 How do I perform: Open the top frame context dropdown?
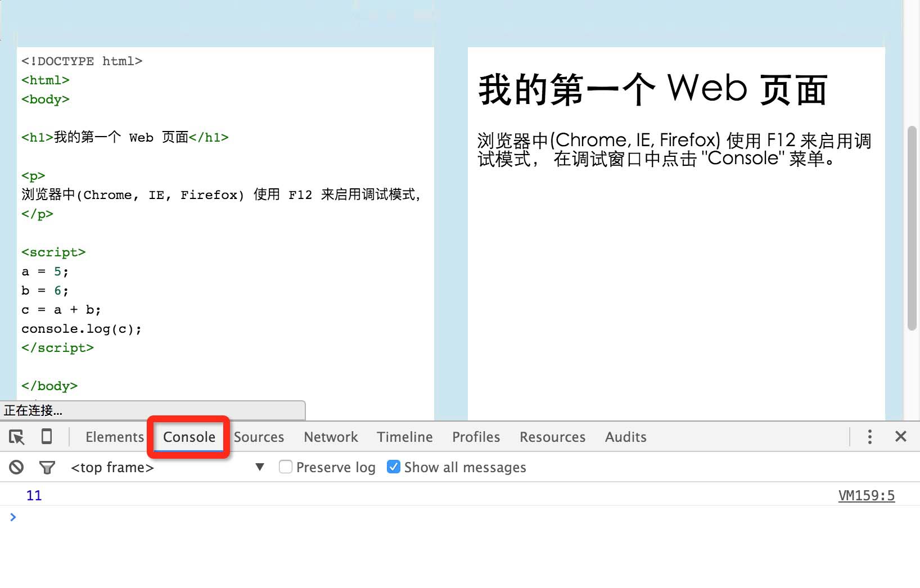pyautogui.click(x=168, y=467)
